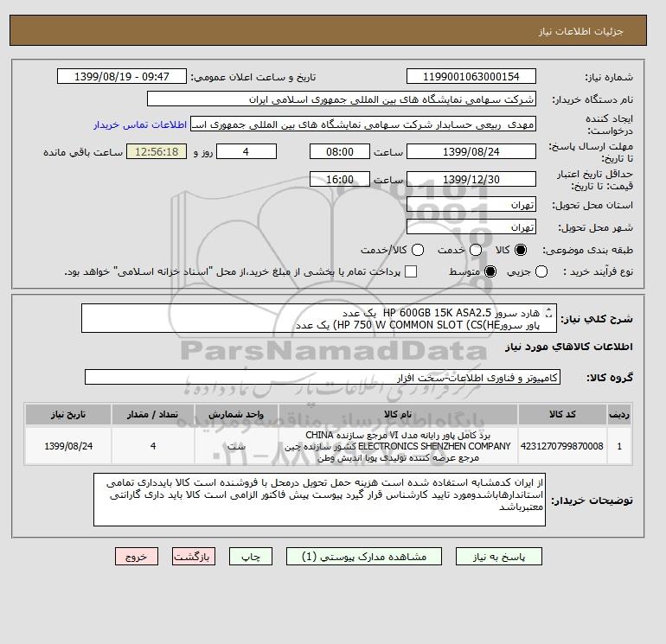The height and width of the screenshot is (644, 666).
Task: Click the product name cell mentioning SHENZHEN COMPANY
Action: 398,446
